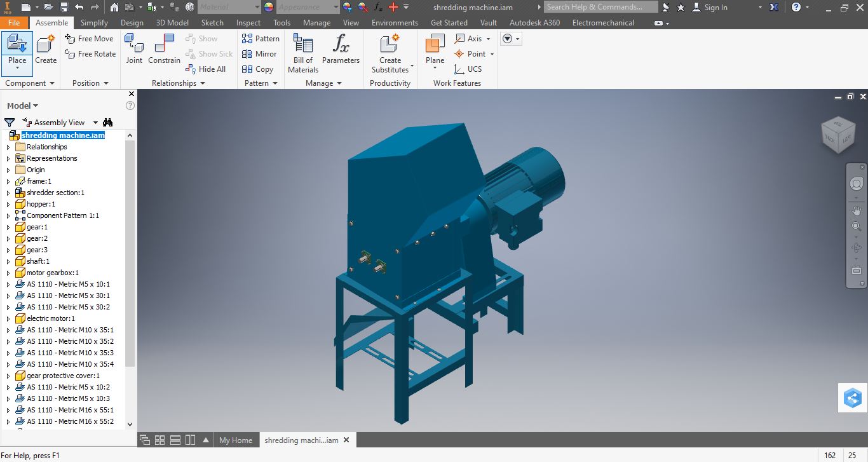Switch to the Environments ribbon tab
868x462 pixels.
pos(395,22)
